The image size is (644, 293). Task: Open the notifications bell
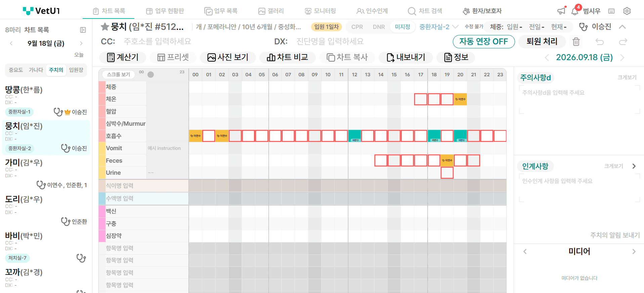click(574, 11)
